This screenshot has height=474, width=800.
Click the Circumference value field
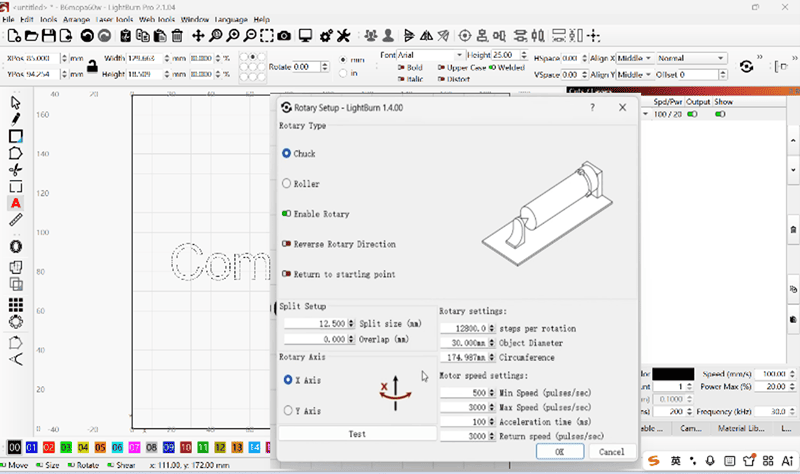pos(464,358)
